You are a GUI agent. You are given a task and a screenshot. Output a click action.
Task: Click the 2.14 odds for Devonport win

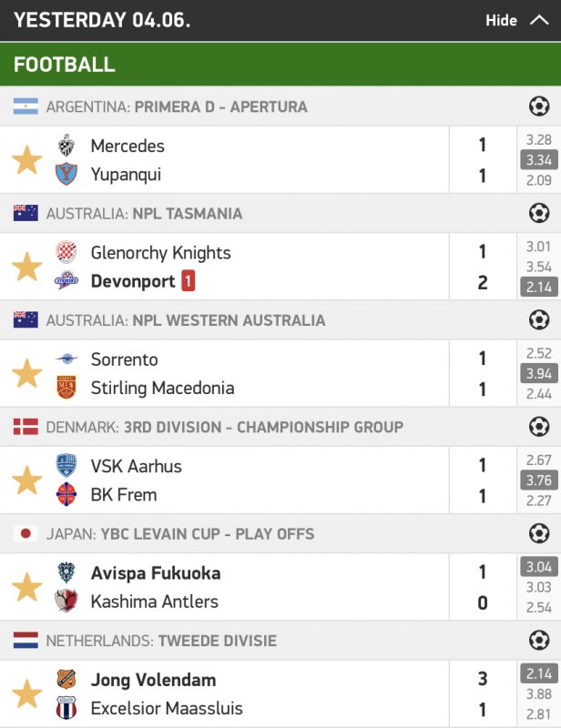pos(539,288)
